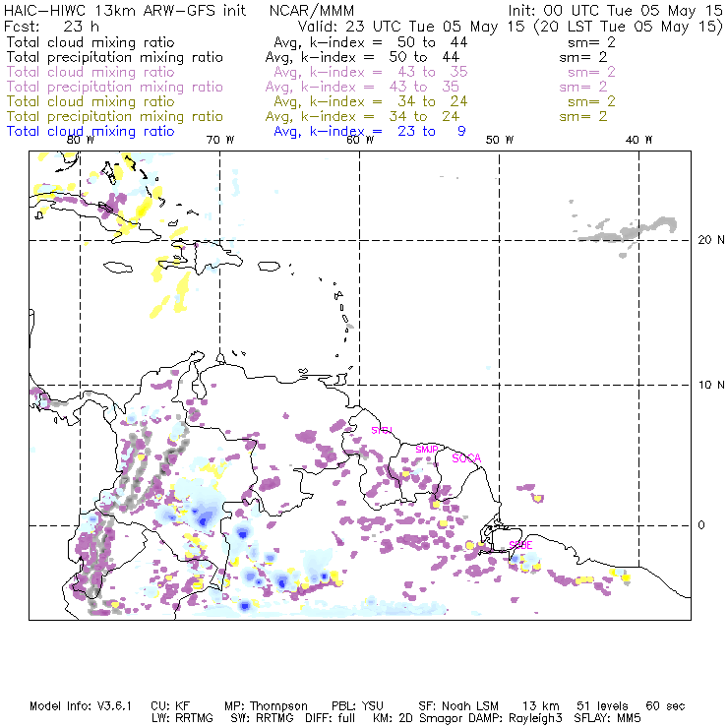Click the 'SFLAY: MM5' footer entry
Image resolution: width=728 pixels, height=728 pixels.
[x=607, y=718]
